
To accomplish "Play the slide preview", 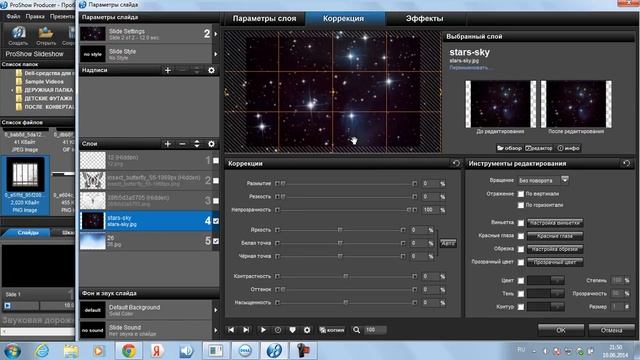I will 263,330.
